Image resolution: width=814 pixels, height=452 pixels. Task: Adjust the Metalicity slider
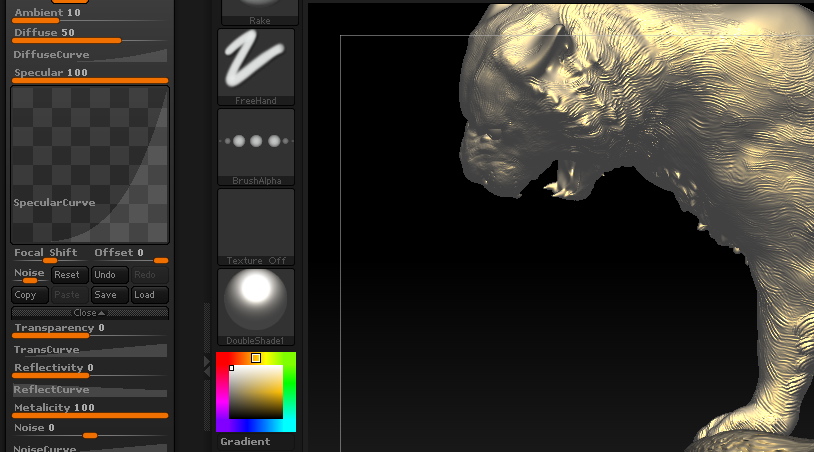(x=90, y=410)
